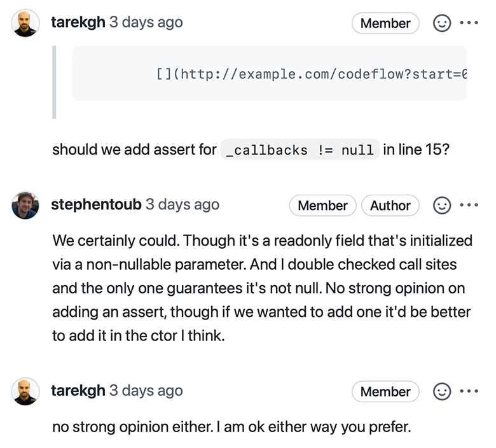The image size is (496, 448).
Task: Click the Author badge on stephentoub's comment
Action: 390,206
